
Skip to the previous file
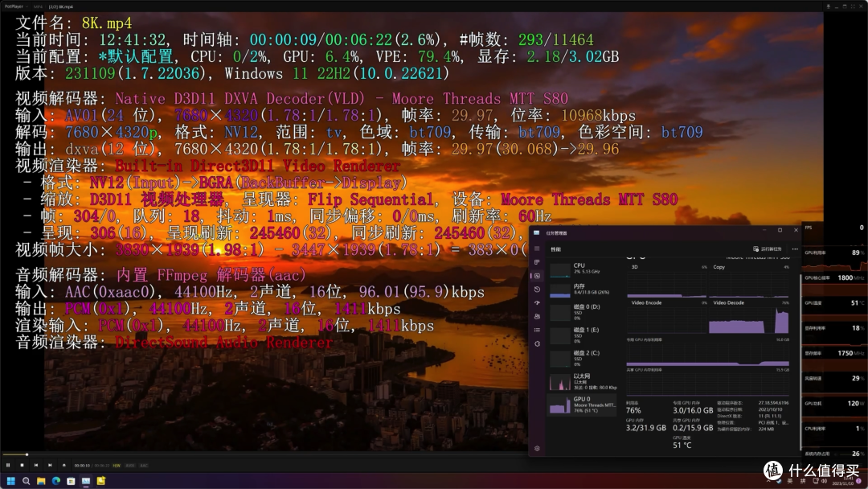(35, 465)
